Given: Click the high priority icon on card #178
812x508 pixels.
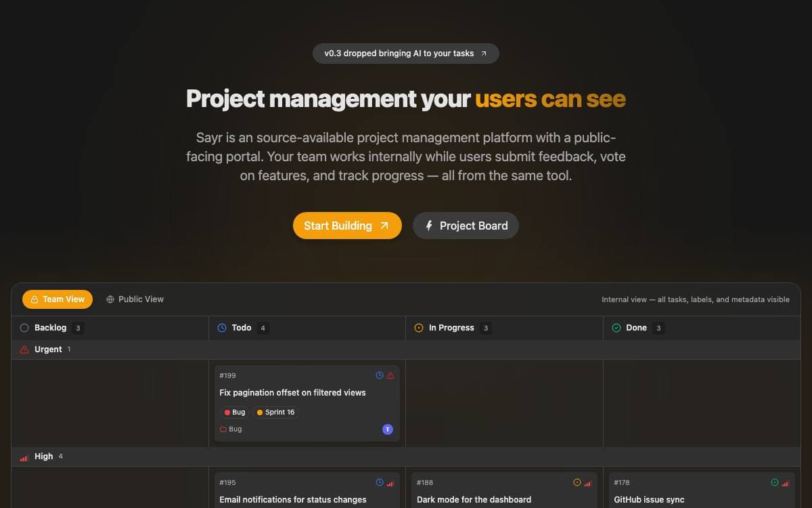Looking at the screenshot, I should tap(786, 483).
